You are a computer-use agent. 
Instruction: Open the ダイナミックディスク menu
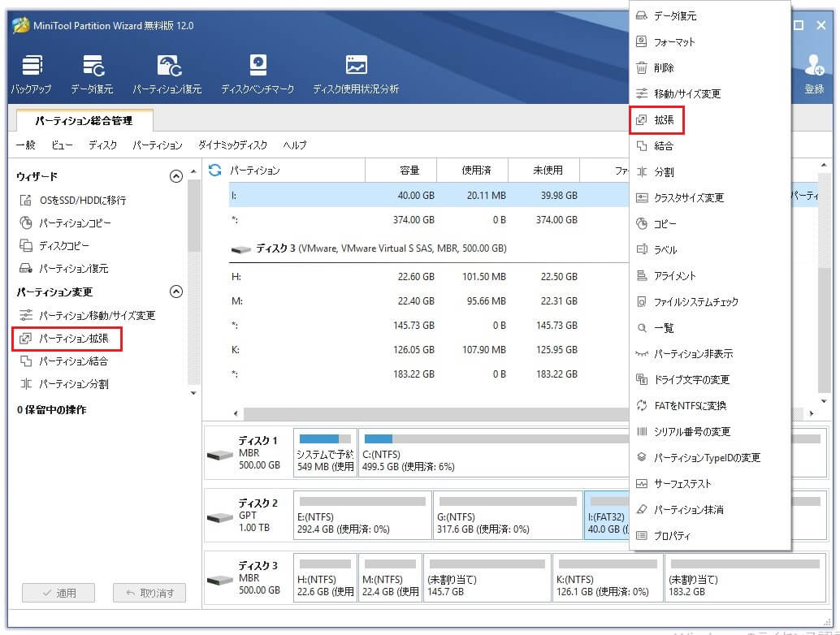pyautogui.click(x=235, y=145)
